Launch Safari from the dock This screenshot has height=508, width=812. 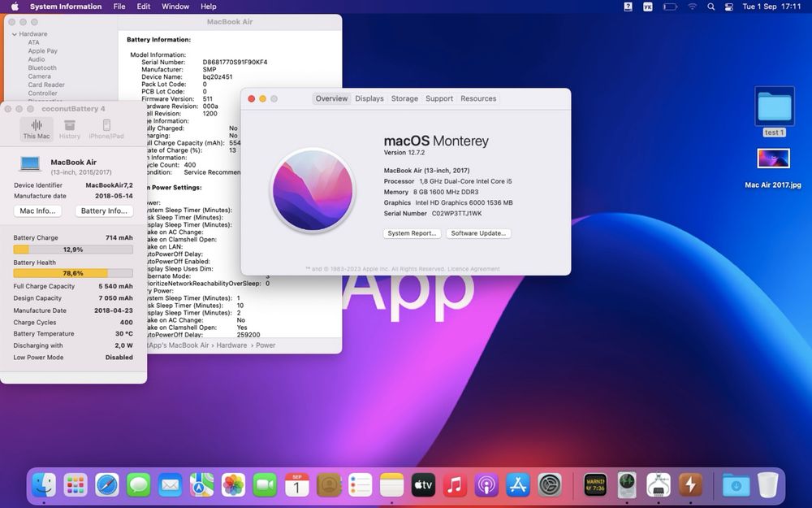107,486
